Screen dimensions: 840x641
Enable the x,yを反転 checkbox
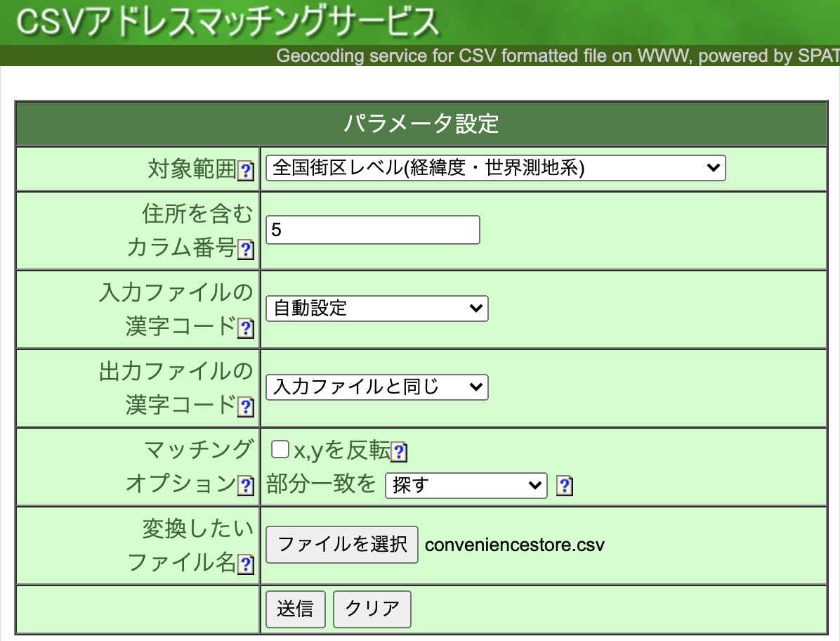(x=280, y=450)
